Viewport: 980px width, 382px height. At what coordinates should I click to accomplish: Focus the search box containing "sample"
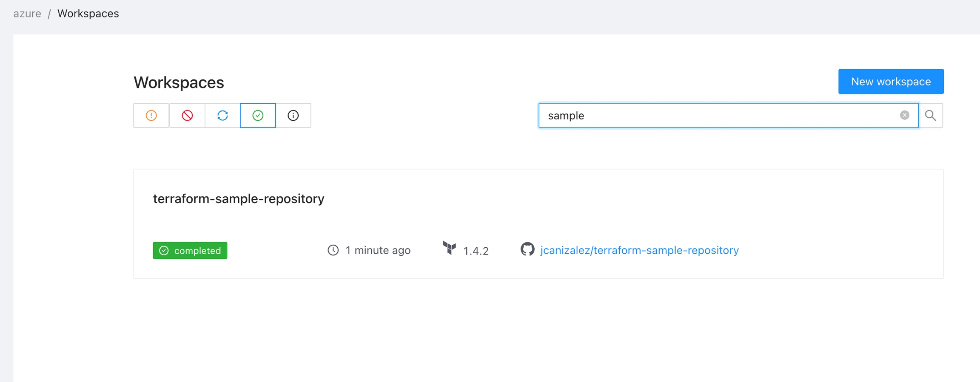tap(719, 116)
